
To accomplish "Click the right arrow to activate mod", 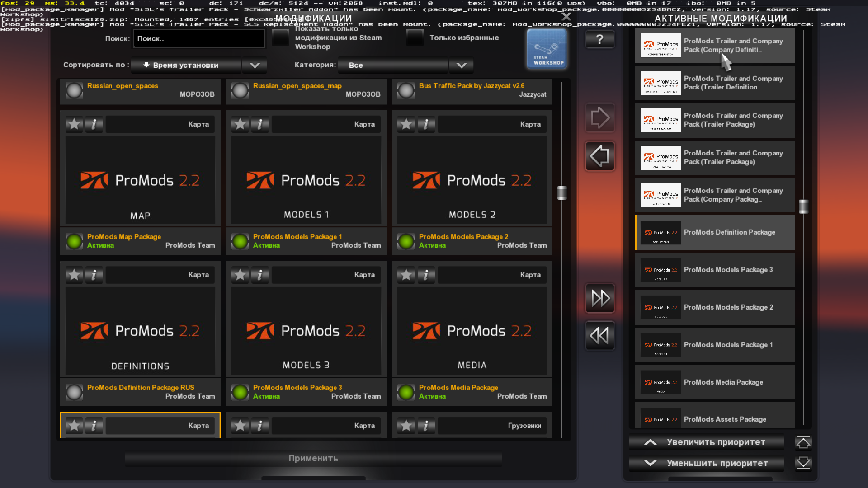I will coord(599,118).
